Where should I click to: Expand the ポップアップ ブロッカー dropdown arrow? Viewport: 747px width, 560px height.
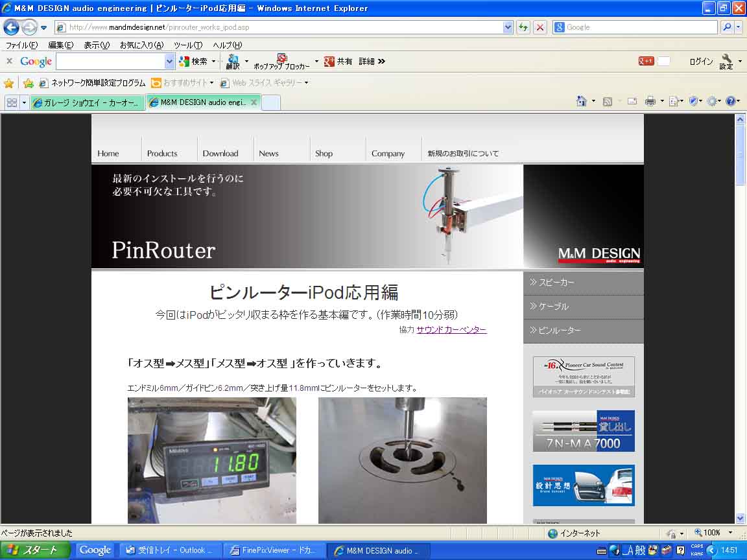(x=316, y=61)
